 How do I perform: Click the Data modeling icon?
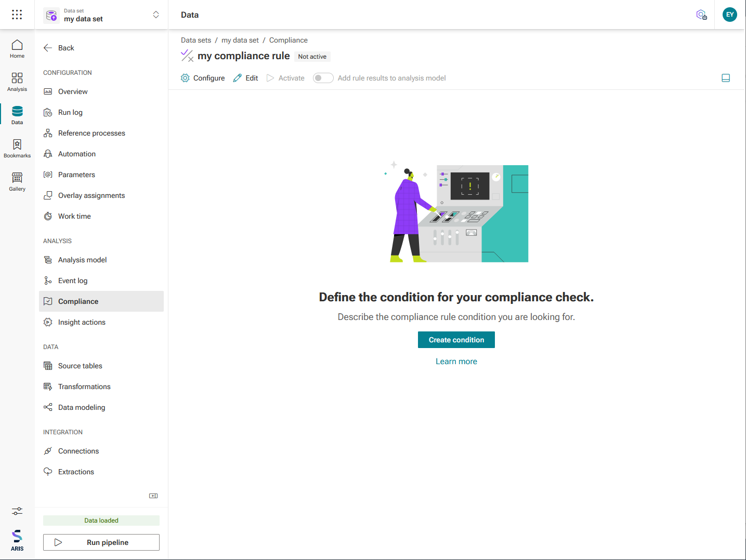[x=48, y=407]
